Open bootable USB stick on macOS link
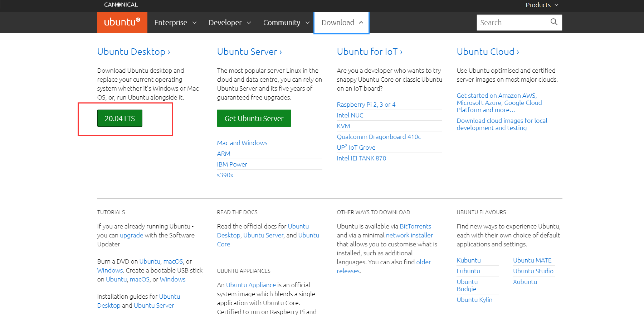 [x=140, y=279]
